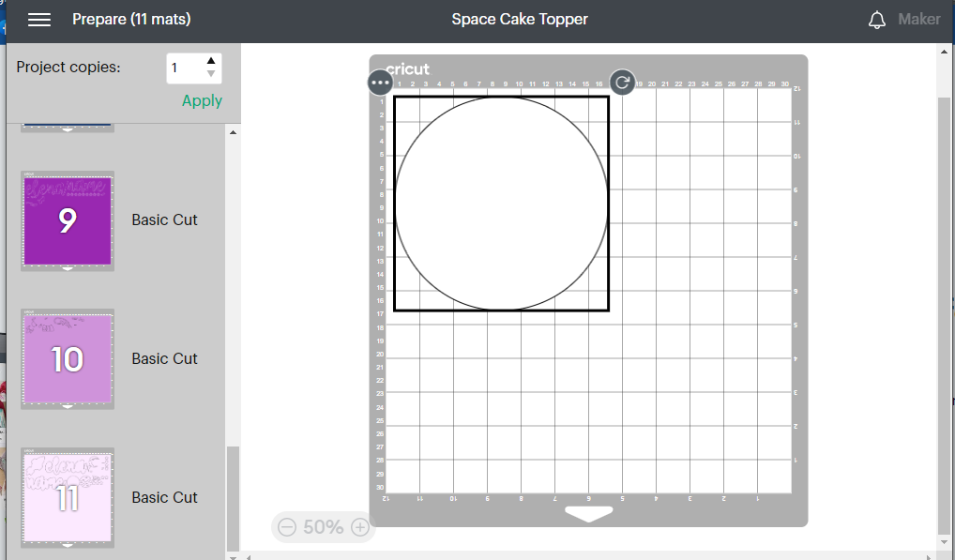Select mat 9 thumbnail

coord(68,220)
